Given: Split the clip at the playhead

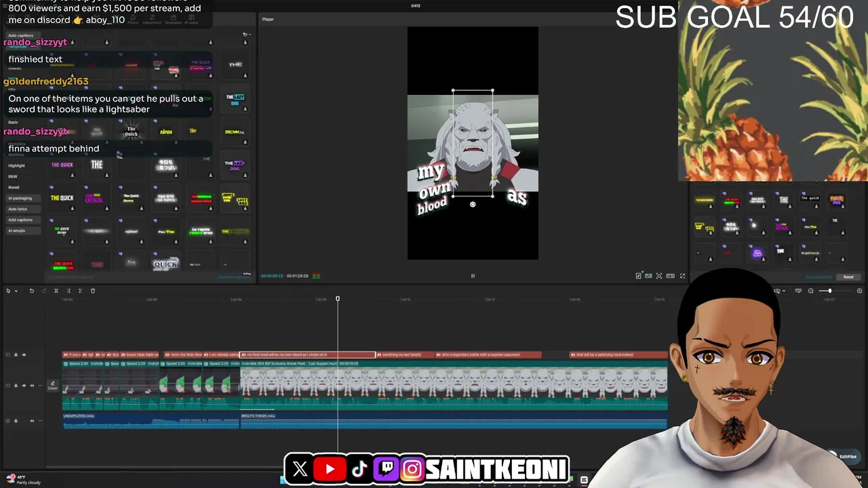Looking at the screenshot, I should point(56,291).
